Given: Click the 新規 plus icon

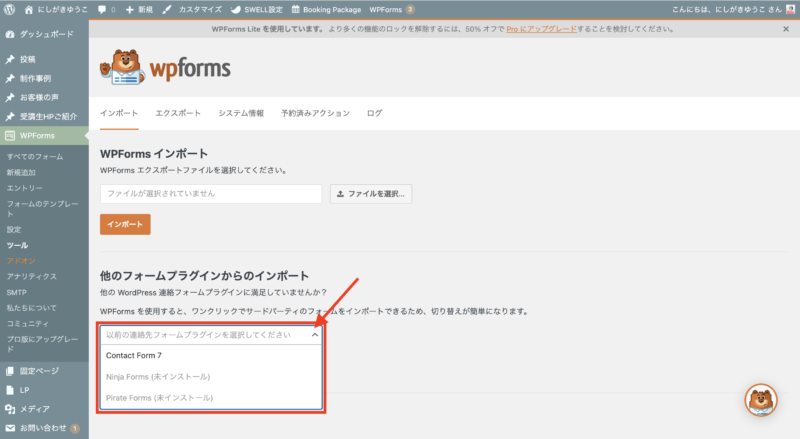Looking at the screenshot, I should coord(130,9).
